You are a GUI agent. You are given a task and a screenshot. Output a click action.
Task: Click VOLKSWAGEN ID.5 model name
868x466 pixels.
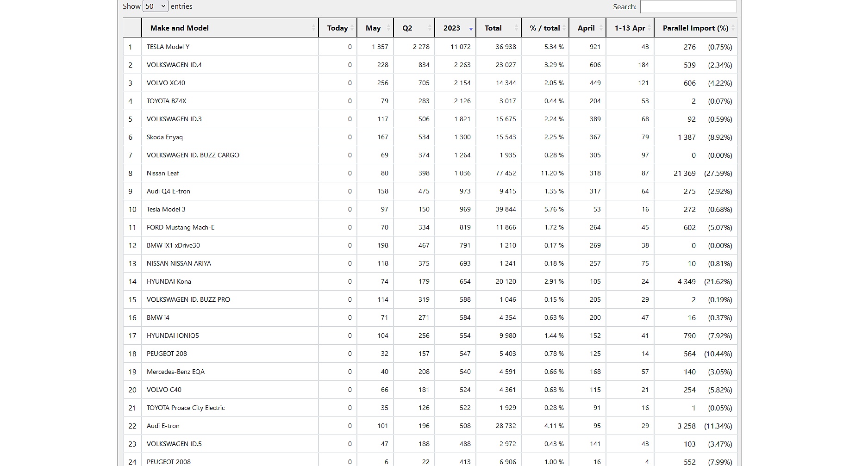[174, 444]
